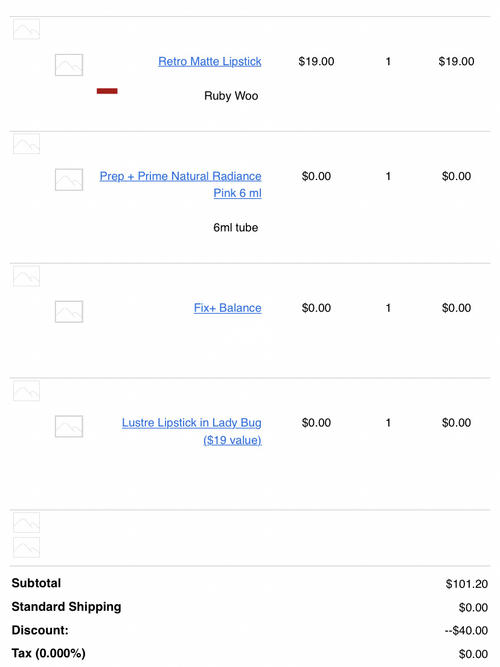Click Lustre Lipstick product thumbnail image
Image resolution: width=500 pixels, height=667 pixels.
point(69,427)
